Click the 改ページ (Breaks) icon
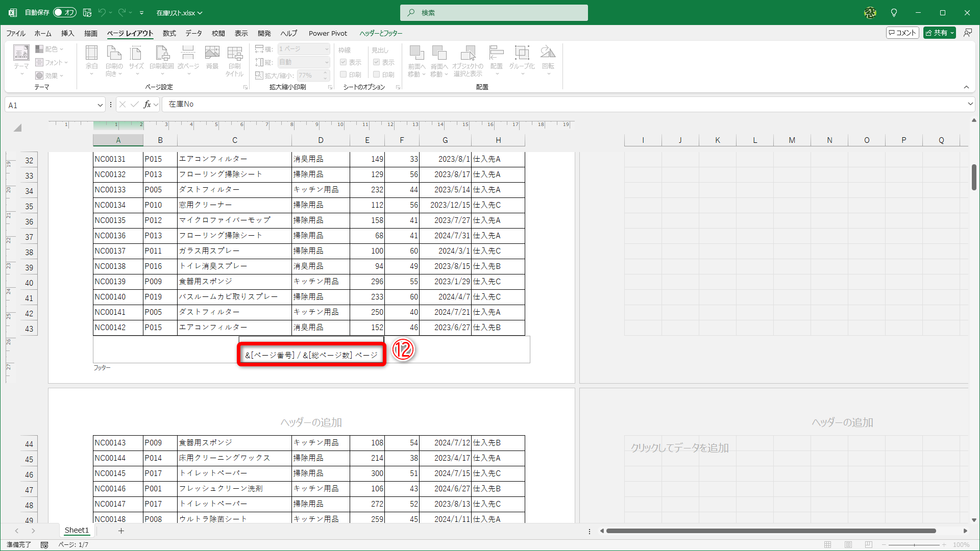This screenshot has width=980, height=551. [188, 59]
